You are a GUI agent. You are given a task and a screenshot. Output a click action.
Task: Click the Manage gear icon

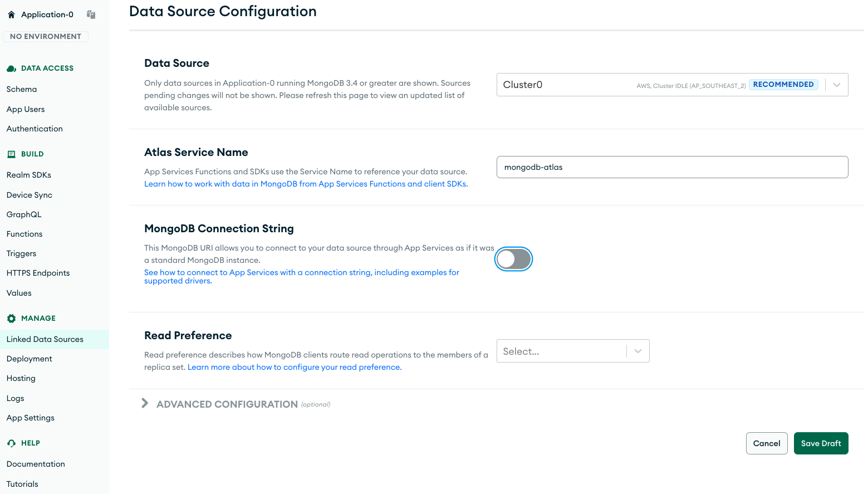pos(11,319)
